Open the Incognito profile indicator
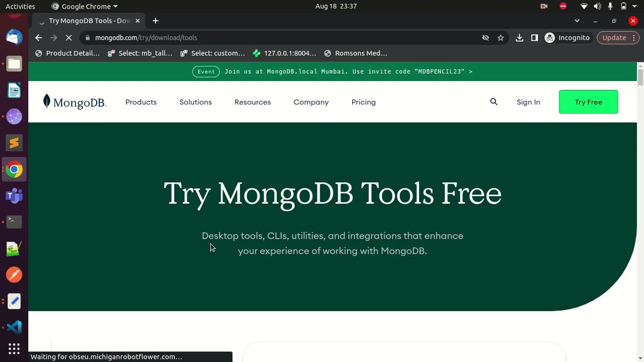Viewport: 644px width, 362px height. pyautogui.click(x=568, y=38)
